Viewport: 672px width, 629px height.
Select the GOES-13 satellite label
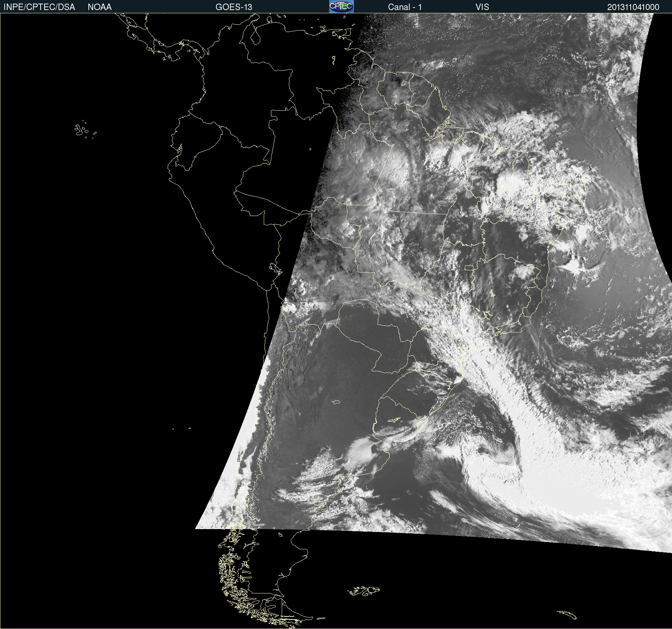click(234, 7)
